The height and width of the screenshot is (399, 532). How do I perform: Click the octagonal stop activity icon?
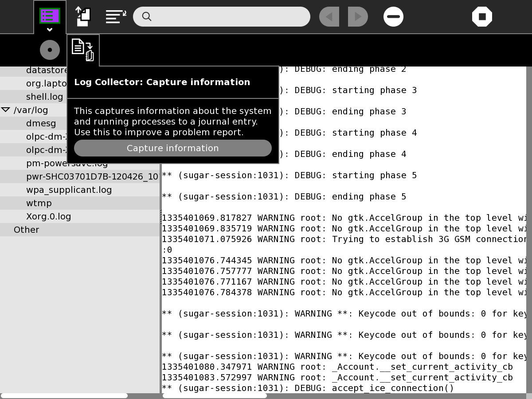(482, 17)
